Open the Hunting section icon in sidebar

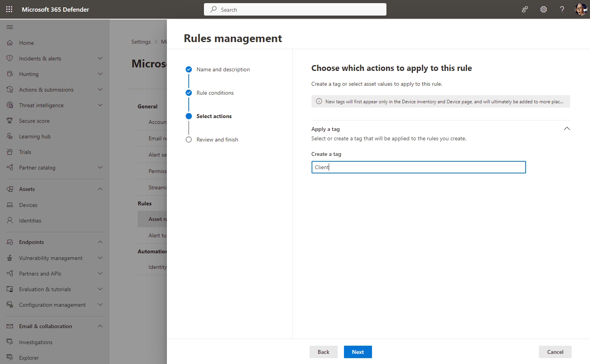tap(10, 74)
